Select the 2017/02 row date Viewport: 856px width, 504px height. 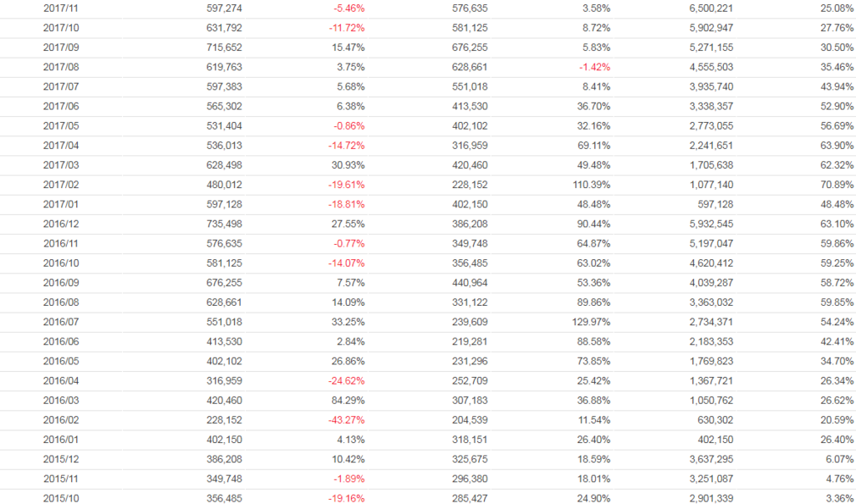[x=59, y=185]
